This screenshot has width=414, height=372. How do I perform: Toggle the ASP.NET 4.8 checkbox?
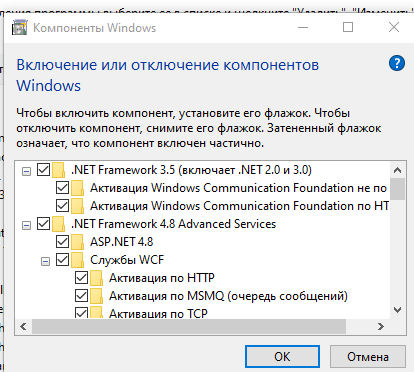[62, 241]
